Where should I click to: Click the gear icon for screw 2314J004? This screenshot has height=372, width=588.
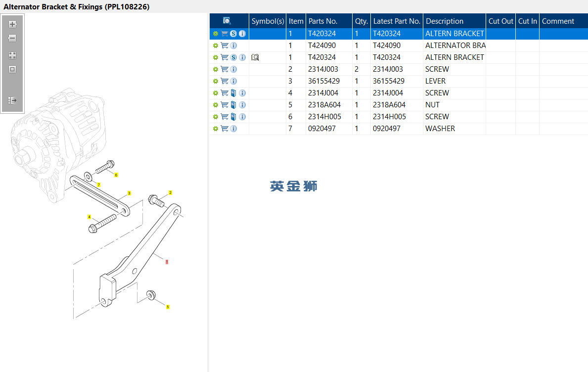(x=216, y=93)
